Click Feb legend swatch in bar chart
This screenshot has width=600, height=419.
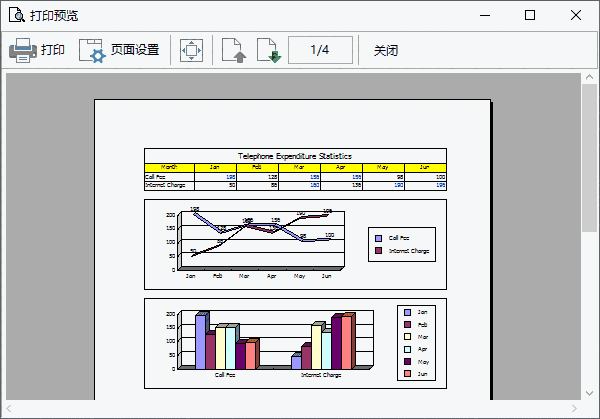pyautogui.click(x=408, y=324)
